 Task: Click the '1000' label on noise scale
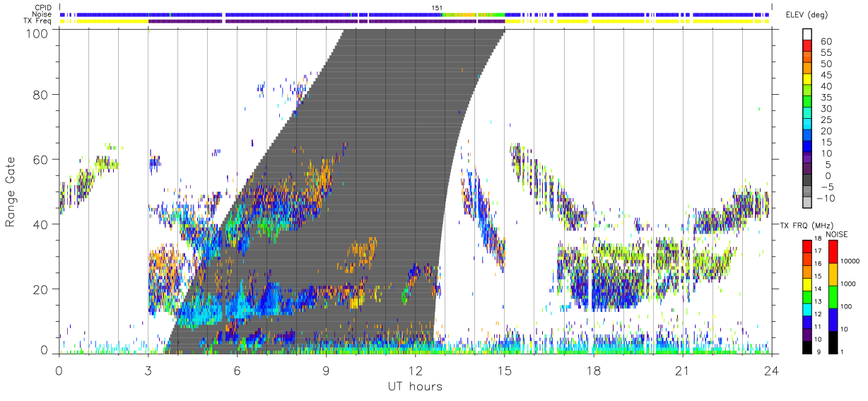[x=848, y=284]
